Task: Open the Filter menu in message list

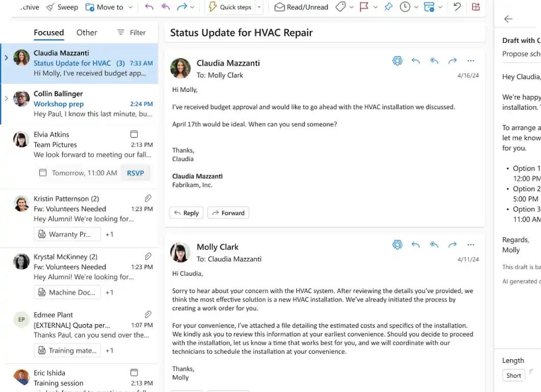Action: pos(131,32)
